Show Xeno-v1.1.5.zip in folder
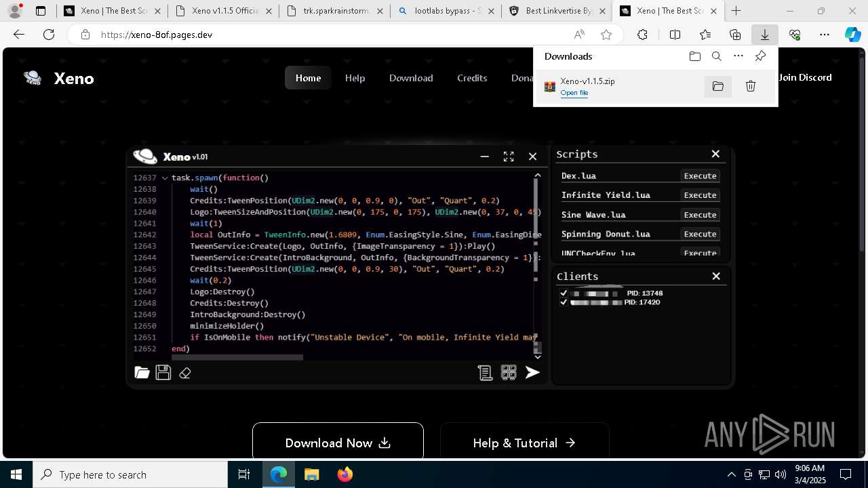This screenshot has width=868, height=488. [718, 86]
